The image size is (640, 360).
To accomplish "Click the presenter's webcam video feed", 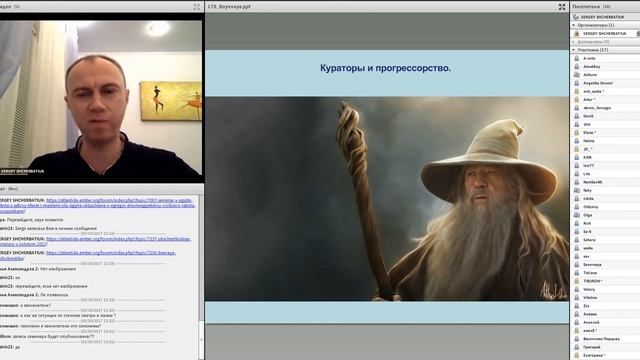I will pyautogui.click(x=101, y=98).
